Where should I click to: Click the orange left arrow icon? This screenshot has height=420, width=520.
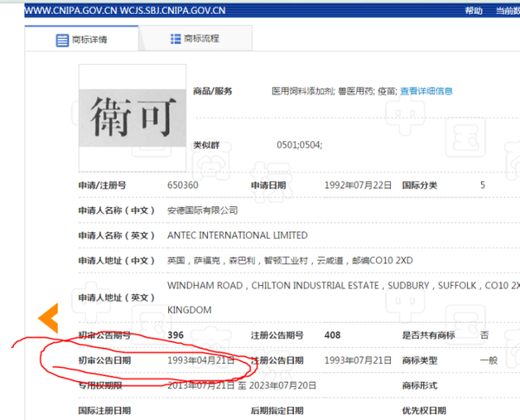(49, 318)
